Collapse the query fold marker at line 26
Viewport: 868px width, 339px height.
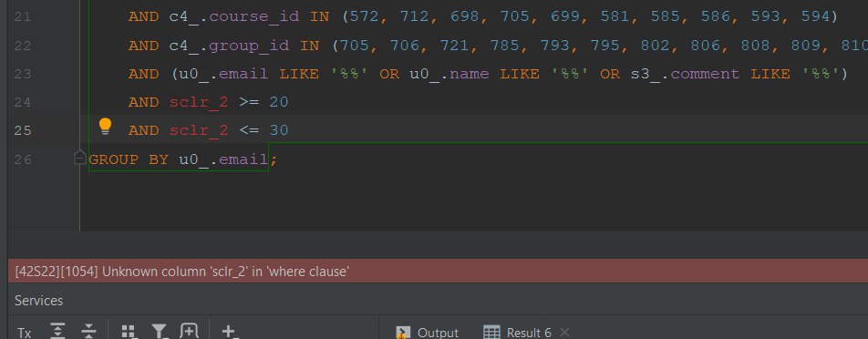pos(80,159)
